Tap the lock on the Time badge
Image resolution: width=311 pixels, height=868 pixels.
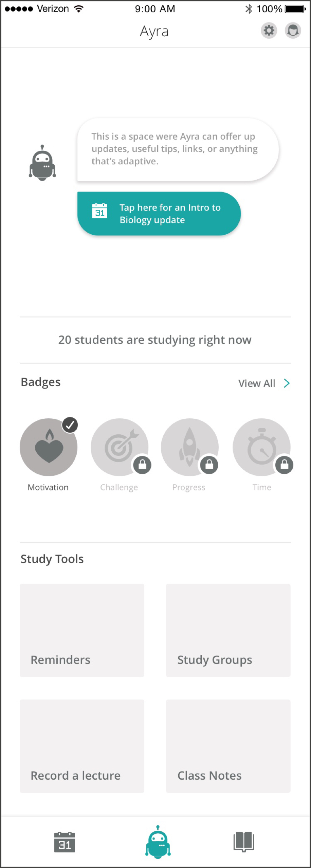(x=285, y=464)
